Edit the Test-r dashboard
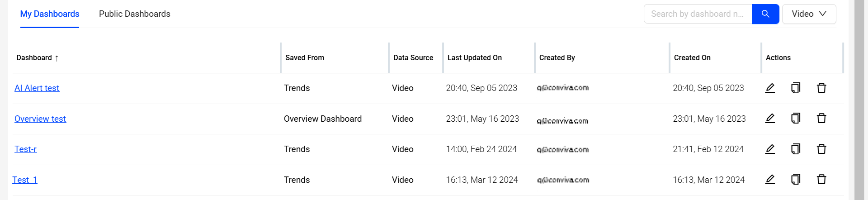Image resolution: width=868 pixels, height=200 pixels. 770,149
